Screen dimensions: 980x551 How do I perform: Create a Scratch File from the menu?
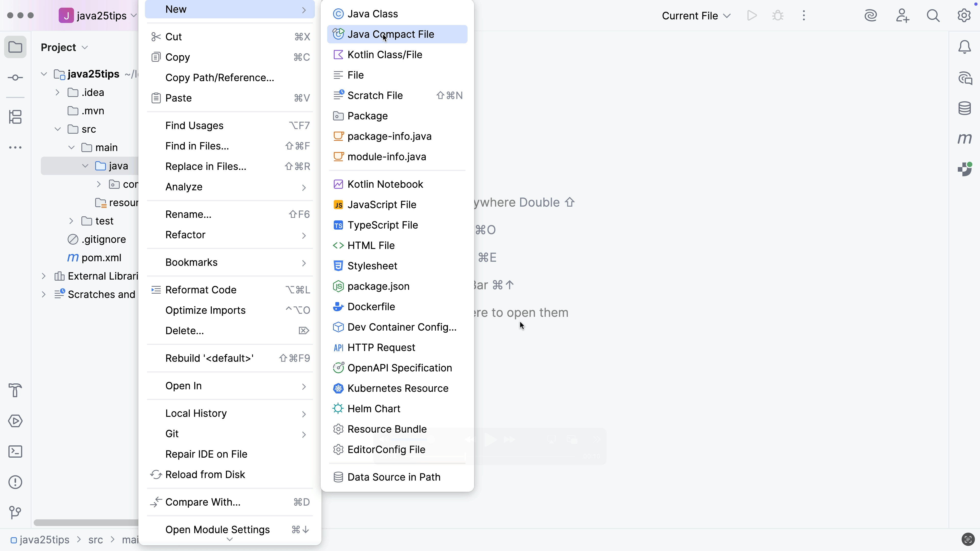(376, 95)
